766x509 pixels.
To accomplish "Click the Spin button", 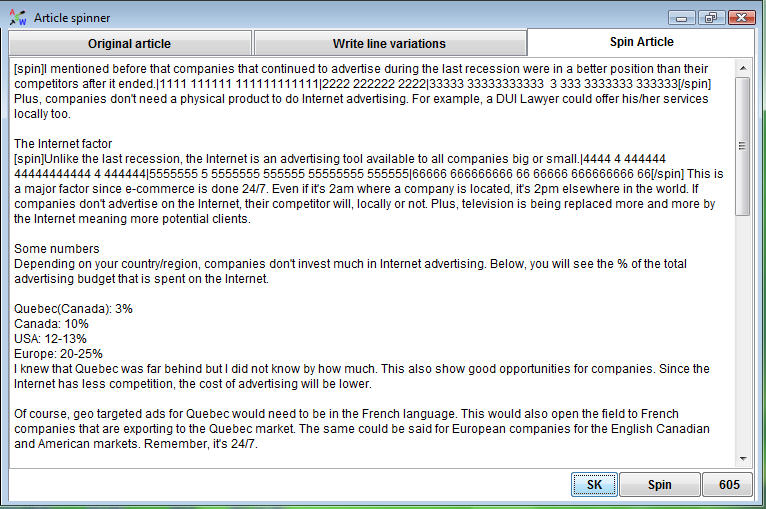I will (x=660, y=485).
